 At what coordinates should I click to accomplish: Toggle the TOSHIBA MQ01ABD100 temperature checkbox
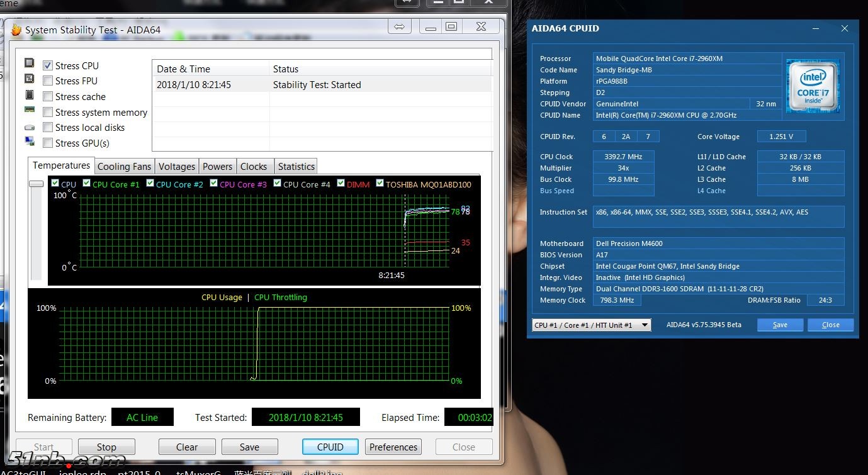(x=380, y=184)
